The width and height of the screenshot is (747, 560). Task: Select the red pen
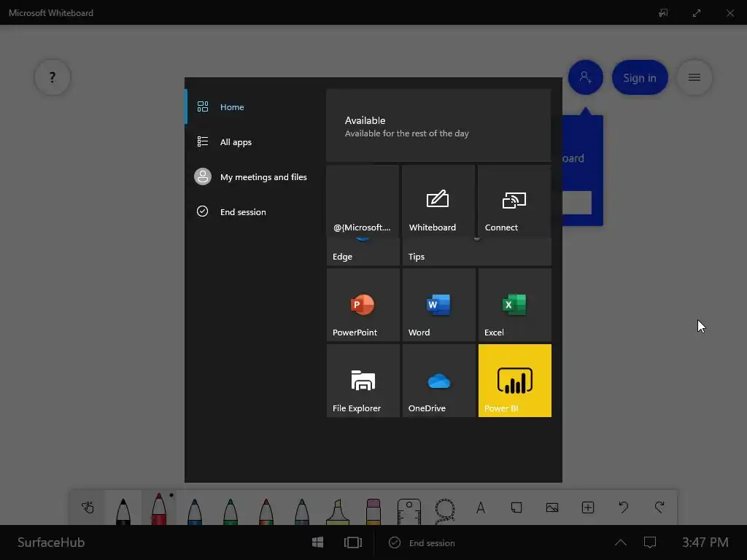point(158,508)
